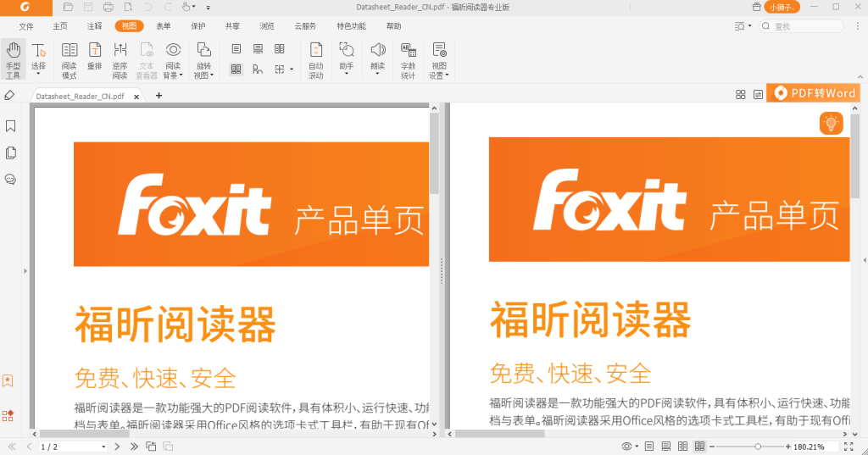Image resolution: width=868 pixels, height=455 pixels.
Task: Toggle Continuous page view in ribbon
Action: tap(258, 48)
